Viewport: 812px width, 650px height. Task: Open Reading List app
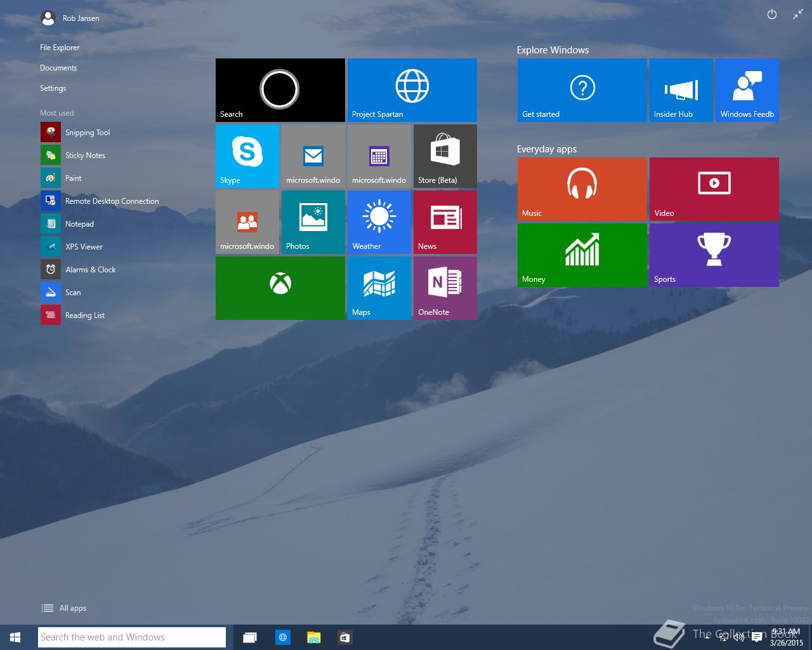point(73,315)
